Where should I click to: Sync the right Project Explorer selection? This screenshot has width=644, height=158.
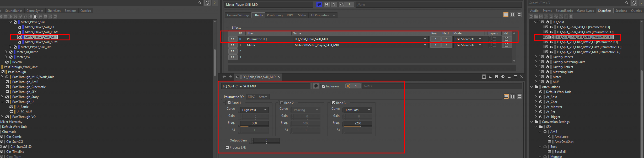[634, 3]
